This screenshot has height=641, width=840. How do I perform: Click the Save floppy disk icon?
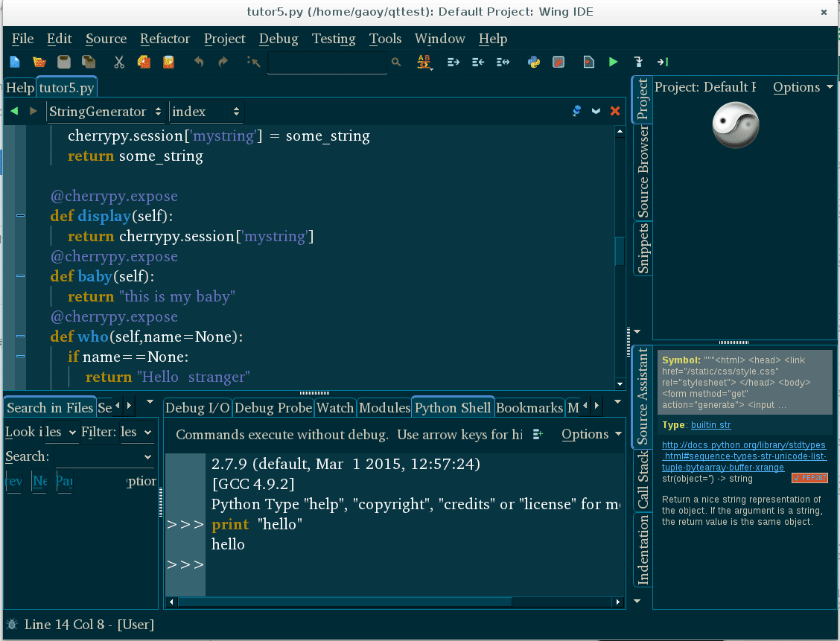tap(64, 63)
